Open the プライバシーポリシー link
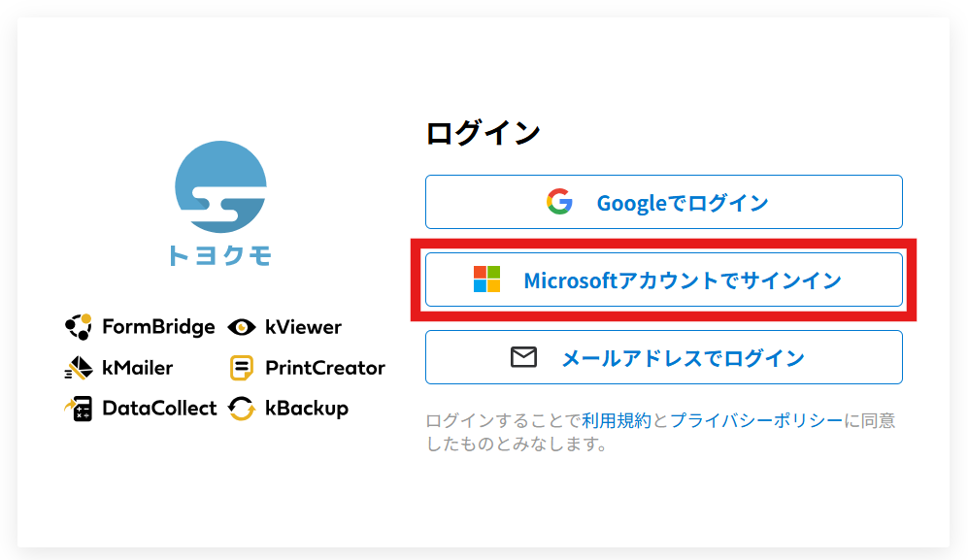This screenshot has height=560, width=968. click(x=756, y=420)
